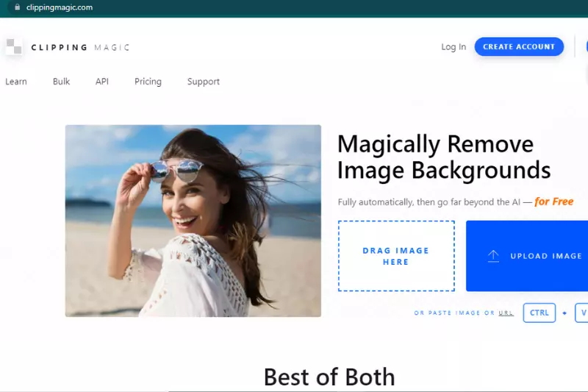Click the Clipping Magic checkerboard logo icon
The image size is (588, 392).
(14, 46)
